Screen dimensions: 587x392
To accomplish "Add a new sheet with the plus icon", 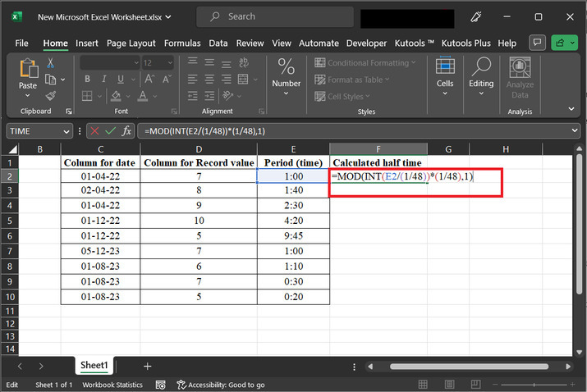I will (148, 366).
